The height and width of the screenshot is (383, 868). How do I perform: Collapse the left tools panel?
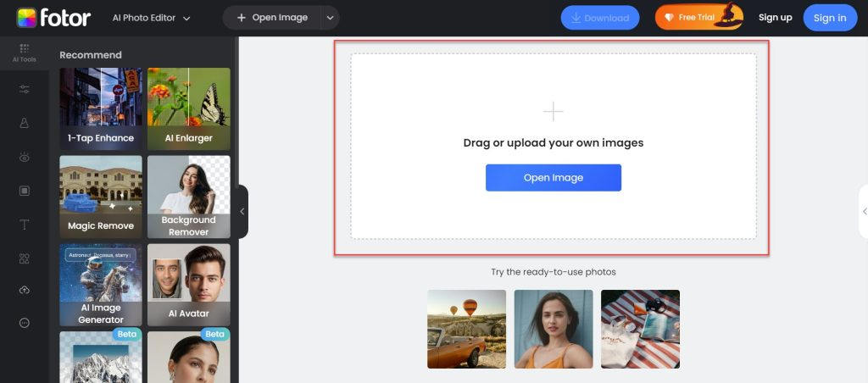point(242,212)
